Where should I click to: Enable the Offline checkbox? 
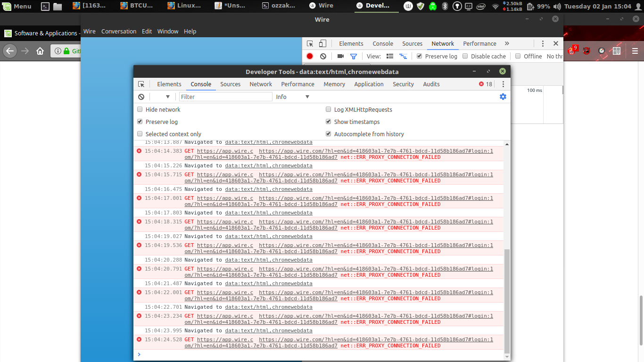click(518, 56)
